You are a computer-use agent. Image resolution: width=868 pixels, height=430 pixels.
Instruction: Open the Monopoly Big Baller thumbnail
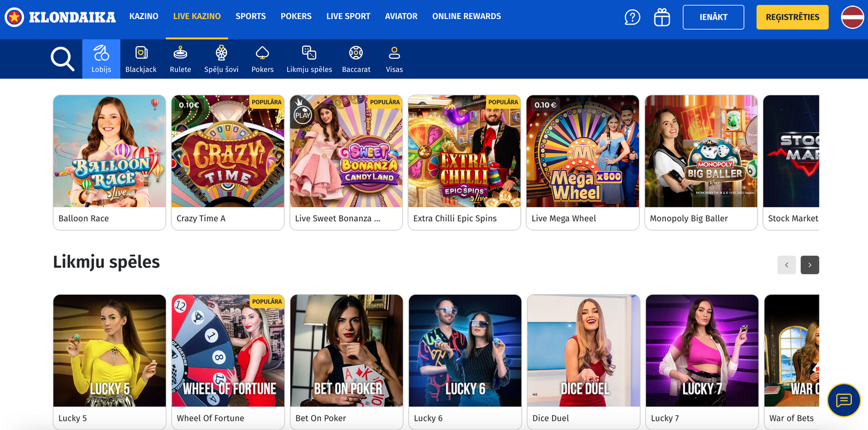click(x=701, y=151)
